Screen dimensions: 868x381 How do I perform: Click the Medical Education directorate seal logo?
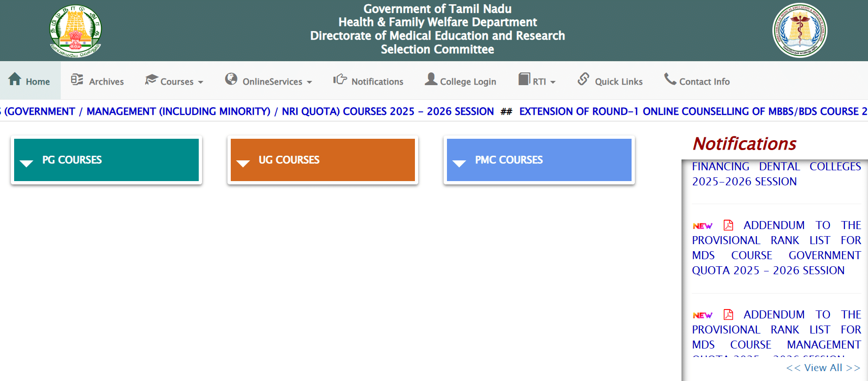pyautogui.click(x=800, y=31)
